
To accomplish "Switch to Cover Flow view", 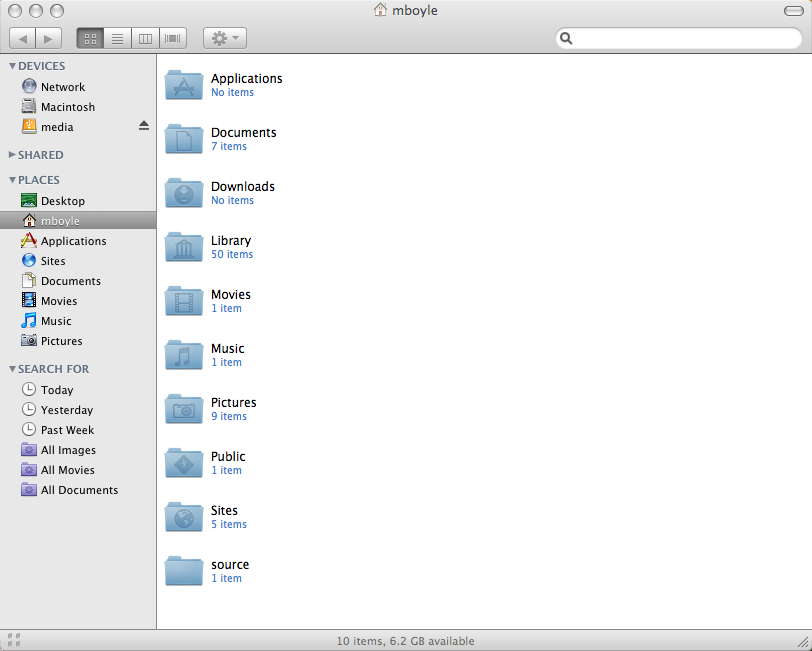I will 173,38.
